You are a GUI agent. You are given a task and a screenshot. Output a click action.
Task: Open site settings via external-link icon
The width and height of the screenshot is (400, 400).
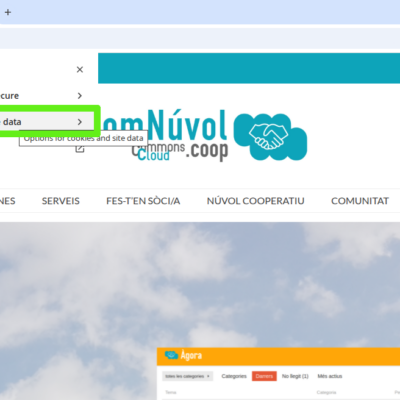[x=80, y=149]
